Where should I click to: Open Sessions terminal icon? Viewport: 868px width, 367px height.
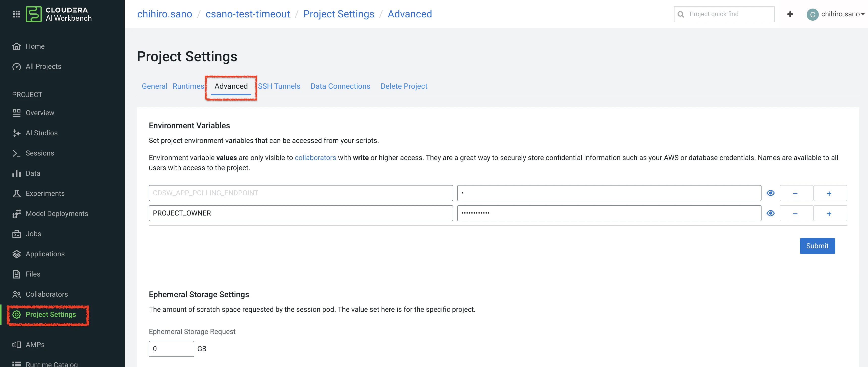coord(16,153)
